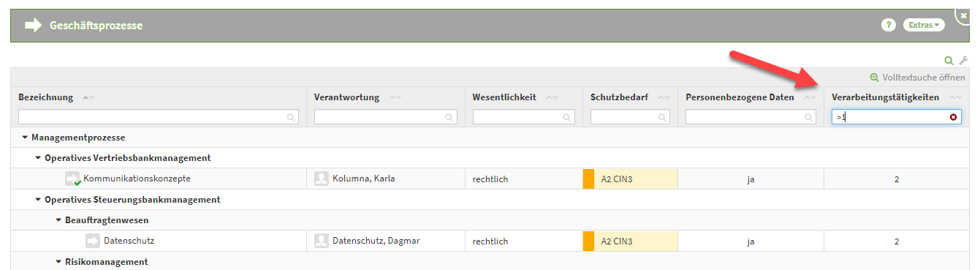Viewport: 980px width, 270px height.
Task: Collapse the Risikomanagement node
Action: coord(58,262)
